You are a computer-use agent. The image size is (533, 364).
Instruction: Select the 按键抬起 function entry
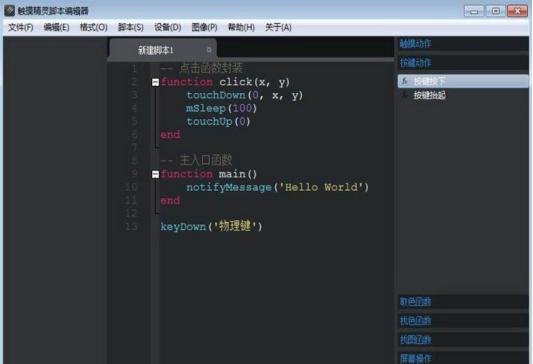(463, 95)
